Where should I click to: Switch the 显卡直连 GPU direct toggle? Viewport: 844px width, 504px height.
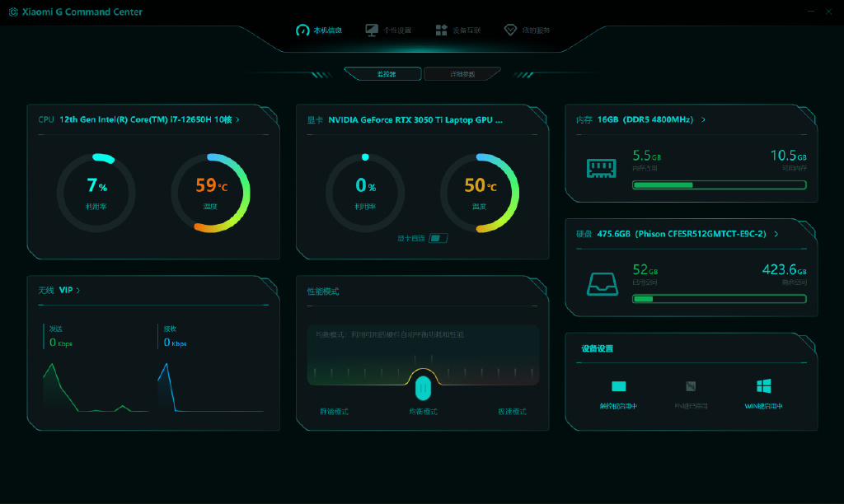[x=438, y=238]
